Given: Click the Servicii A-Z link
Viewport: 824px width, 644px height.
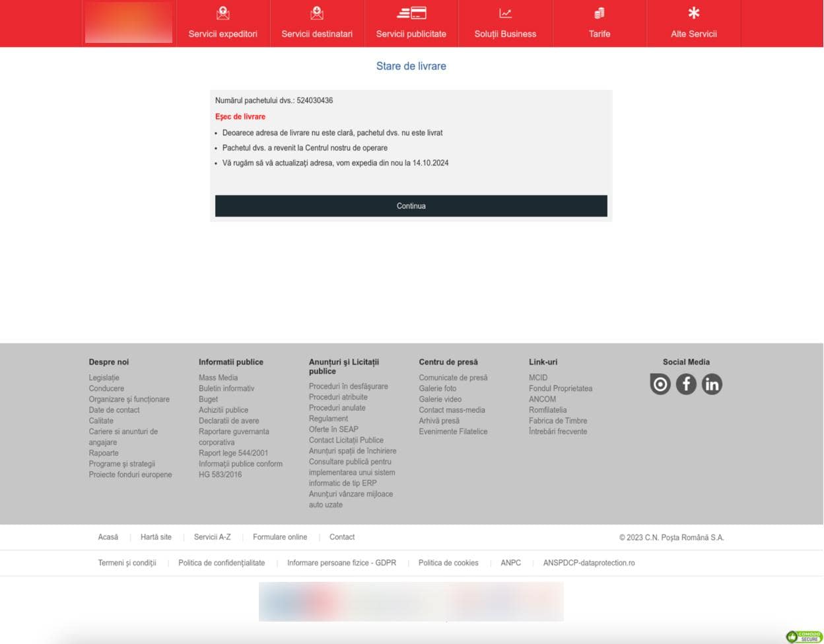Looking at the screenshot, I should [x=212, y=537].
